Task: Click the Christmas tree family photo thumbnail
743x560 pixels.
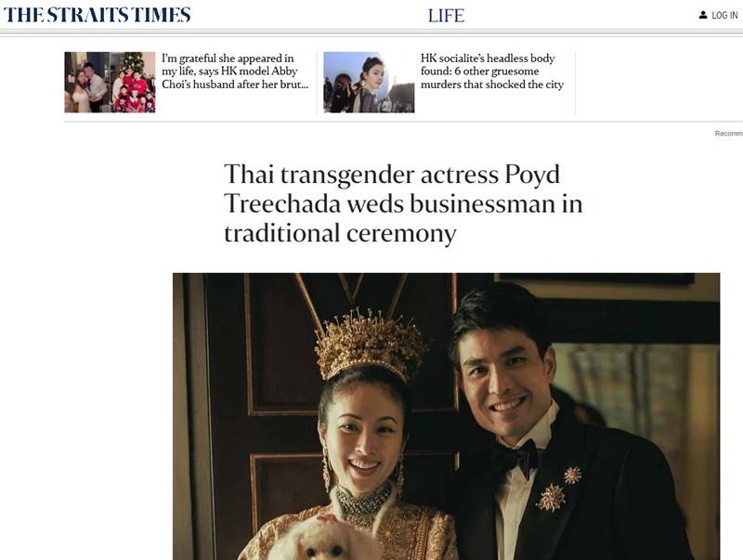Action: pyautogui.click(x=133, y=82)
